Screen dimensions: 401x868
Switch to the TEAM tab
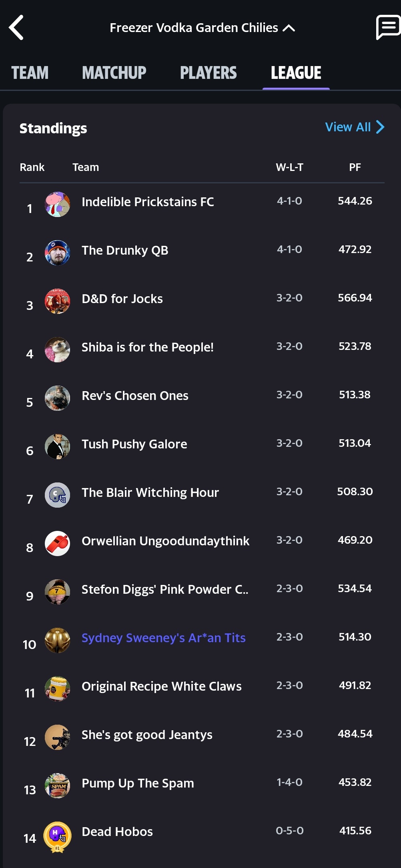(x=30, y=73)
